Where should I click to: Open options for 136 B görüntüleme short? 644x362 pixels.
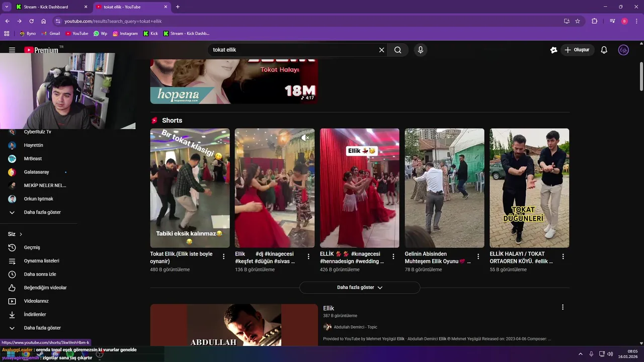point(308,256)
